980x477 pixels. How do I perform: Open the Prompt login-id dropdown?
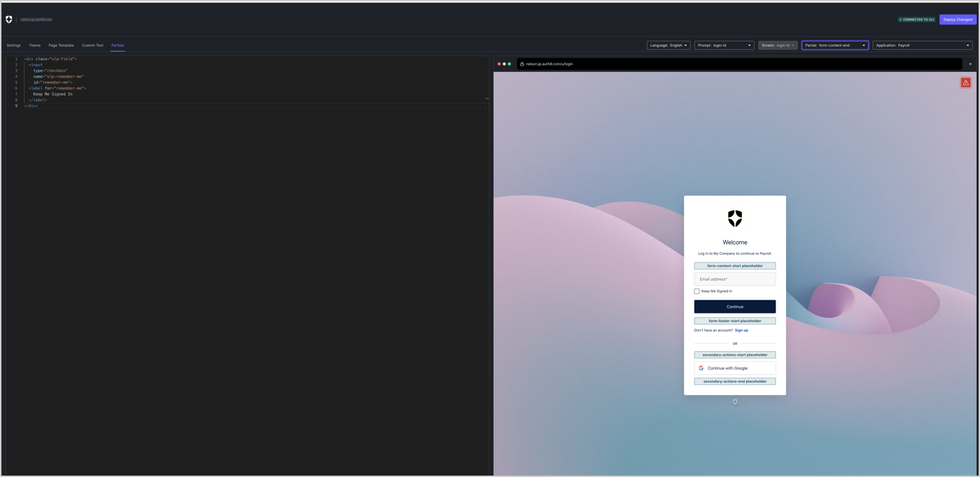[725, 45]
